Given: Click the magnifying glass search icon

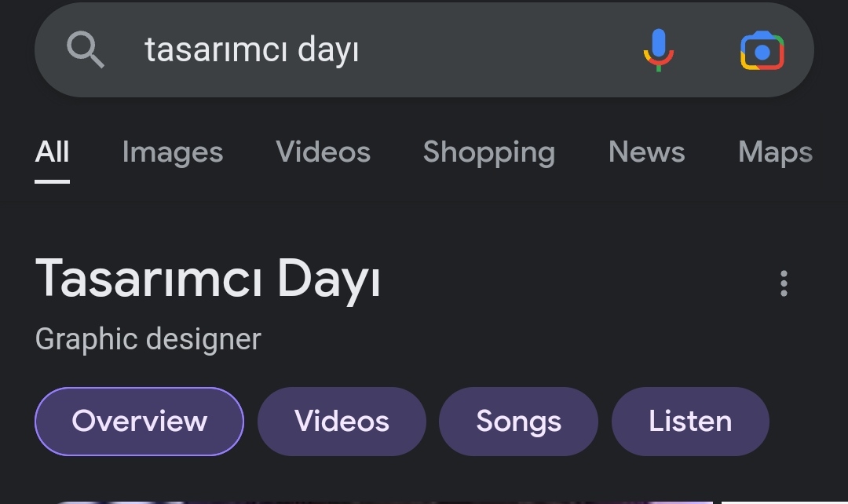Looking at the screenshot, I should pos(86,49).
